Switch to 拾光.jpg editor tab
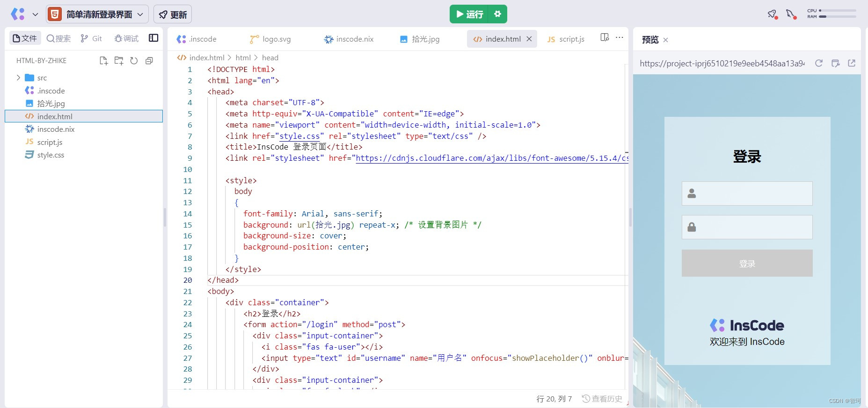This screenshot has width=868, height=408. tap(420, 39)
